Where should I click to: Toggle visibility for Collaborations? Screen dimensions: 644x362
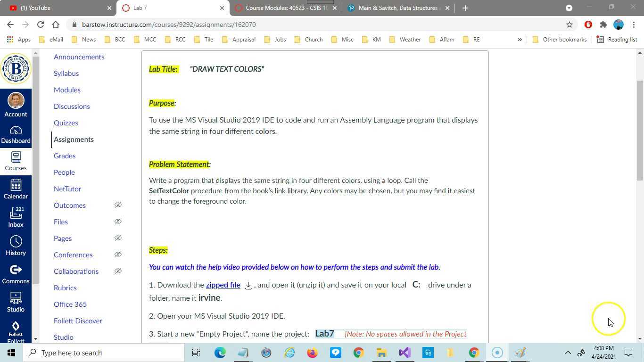click(118, 271)
